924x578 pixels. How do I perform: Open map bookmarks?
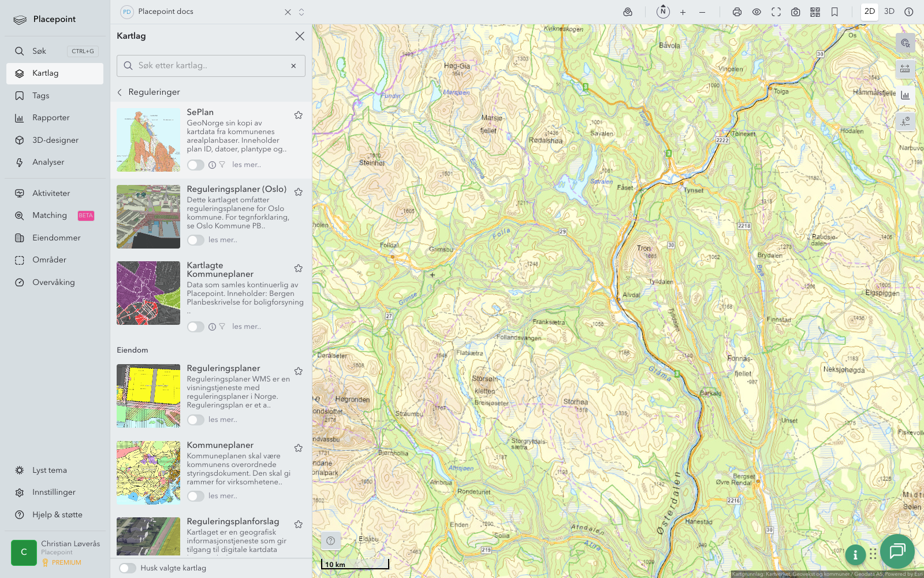pos(834,12)
